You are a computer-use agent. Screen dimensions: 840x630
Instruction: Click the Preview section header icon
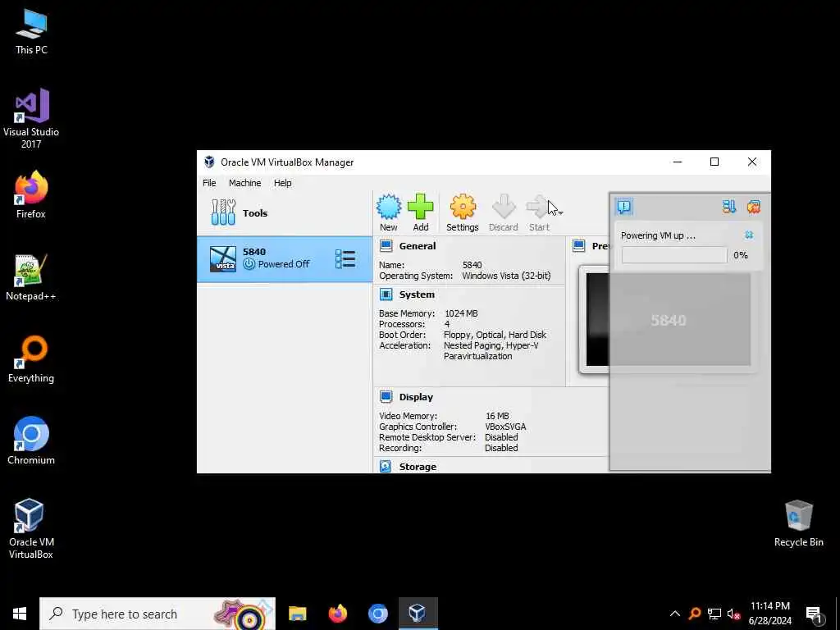tap(578, 246)
